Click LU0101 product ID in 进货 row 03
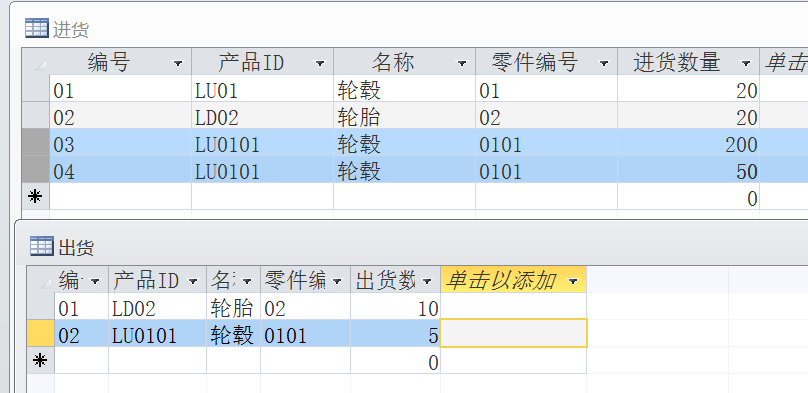The width and height of the screenshot is (808, 393). pos(262,142)
